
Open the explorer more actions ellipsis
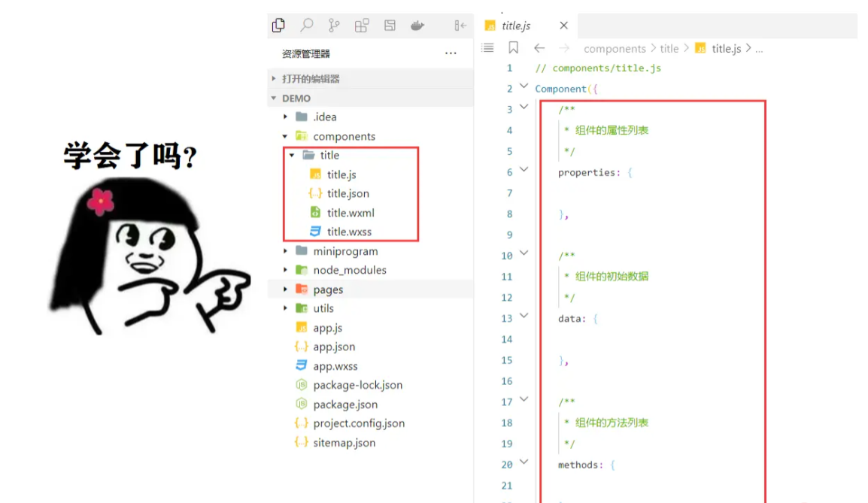(x=451, y=53)
